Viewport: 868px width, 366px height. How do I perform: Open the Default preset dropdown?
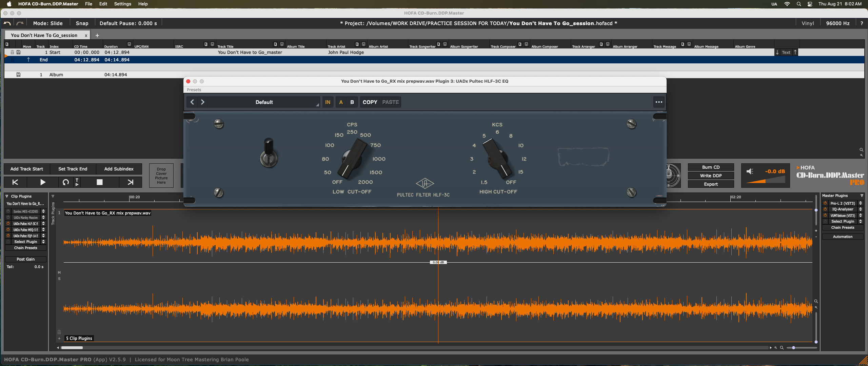pyautogui.click(x=264, y=102)
